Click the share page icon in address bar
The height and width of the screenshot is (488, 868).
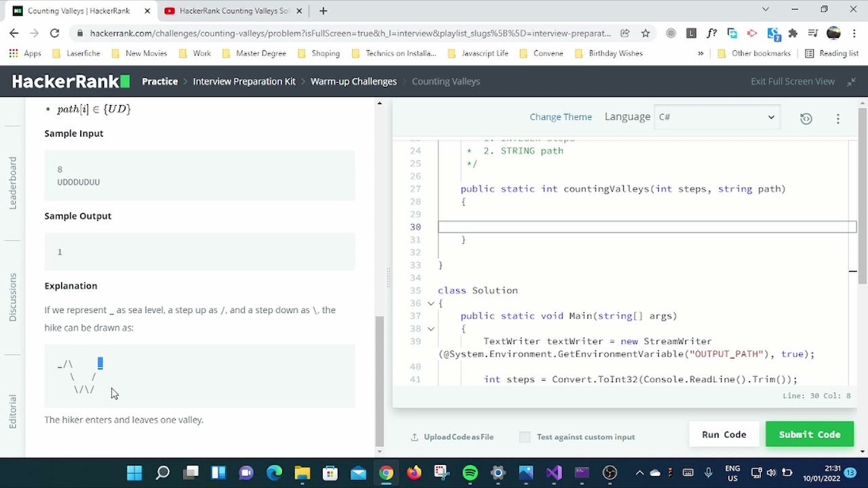coord(625,33)
